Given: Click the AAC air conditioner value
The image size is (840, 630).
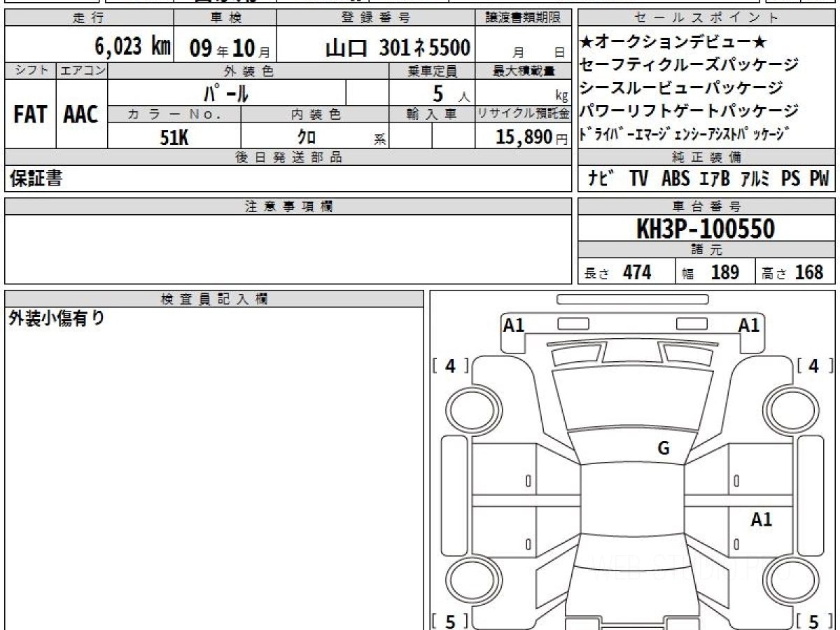Looking at the screenshot, I should [x=81, y=115].
